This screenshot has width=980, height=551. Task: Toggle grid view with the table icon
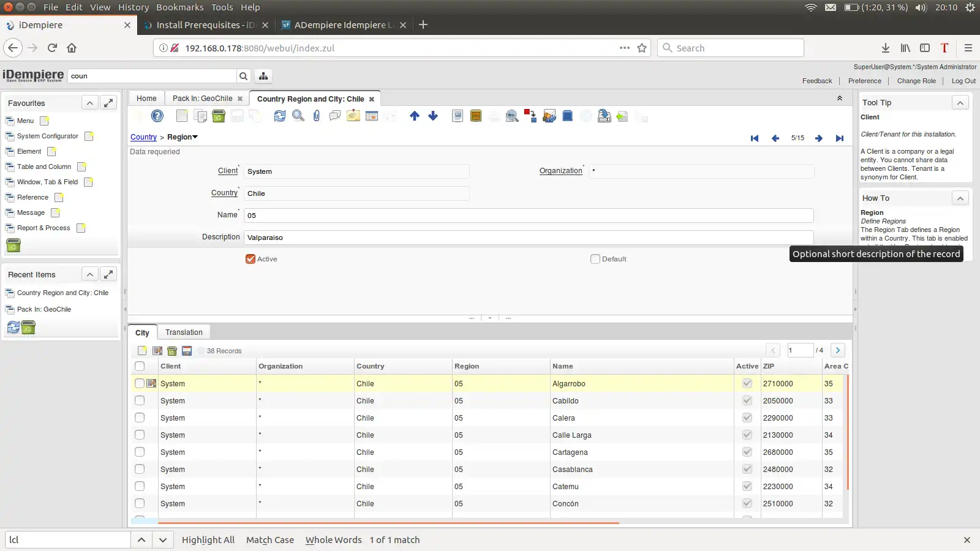(x=372, y=116)
